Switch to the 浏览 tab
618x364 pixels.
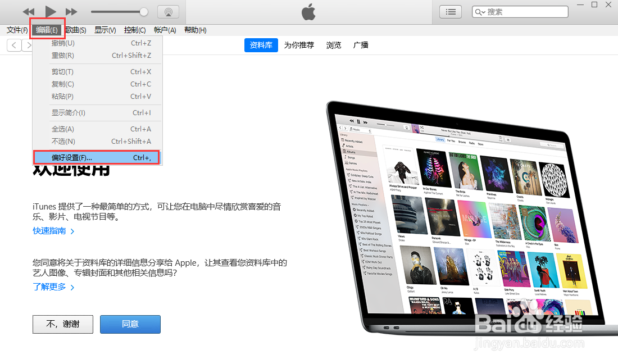(x=333, y=45)
